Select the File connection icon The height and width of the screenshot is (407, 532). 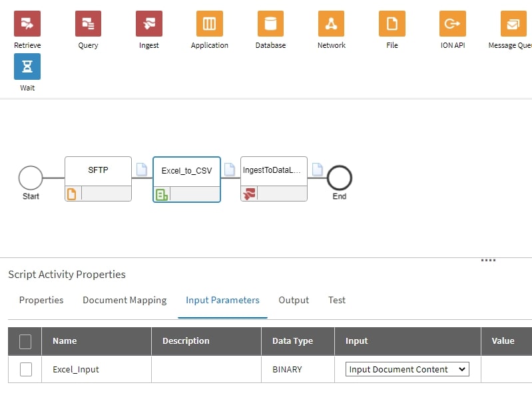coord(392,23)
